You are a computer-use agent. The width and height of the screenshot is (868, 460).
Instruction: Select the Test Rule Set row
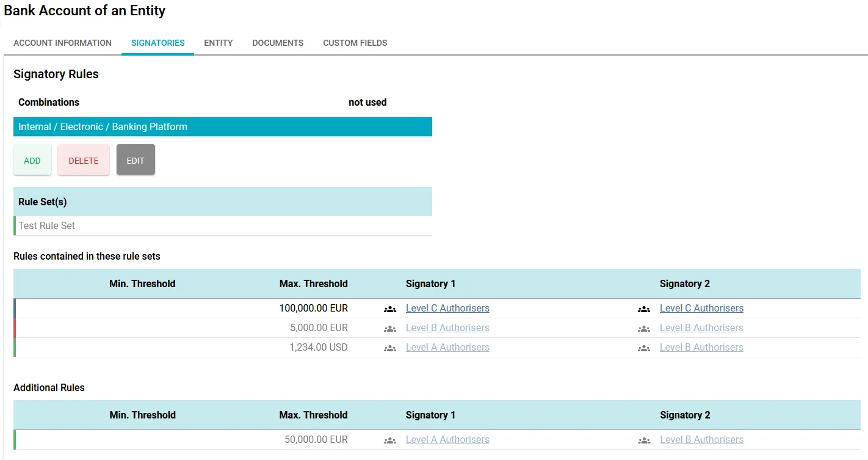coord(223,225)
